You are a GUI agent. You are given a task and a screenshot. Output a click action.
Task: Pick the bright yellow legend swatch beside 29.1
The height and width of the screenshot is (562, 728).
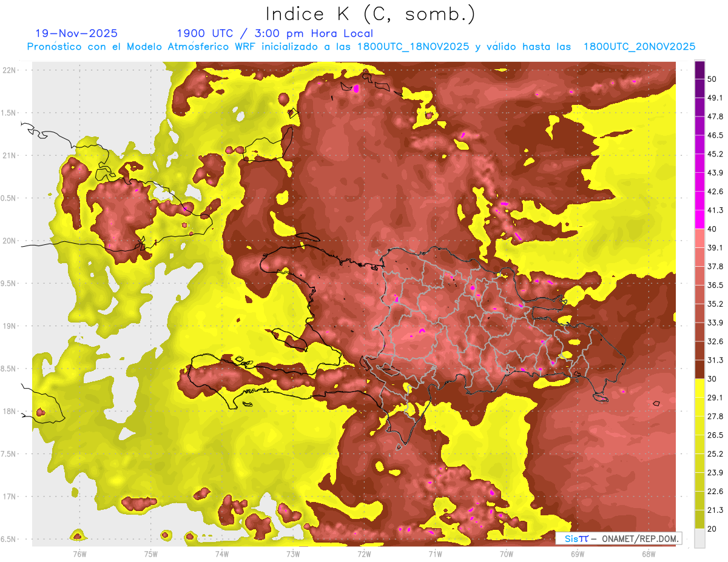coord(700,389)
